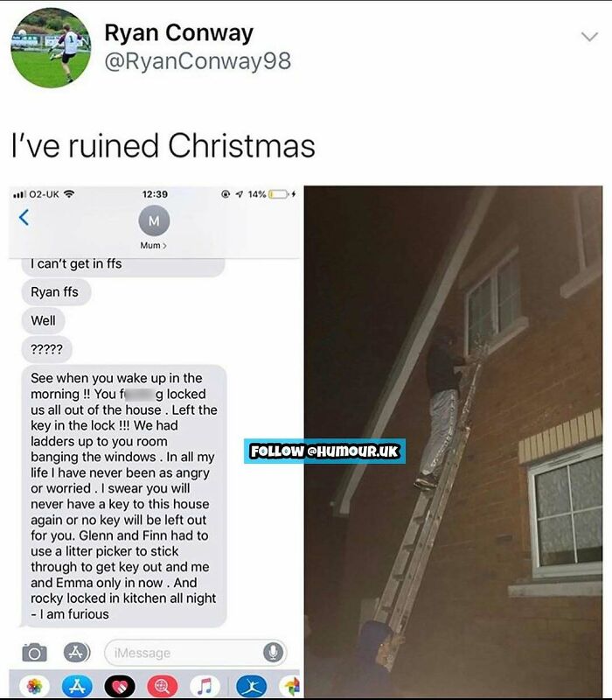Image resolution: width=612 pixels, height=700 pixels.
Task: Open the red globe image search icon
Action: pyautogui.click(x=163, y=686)
